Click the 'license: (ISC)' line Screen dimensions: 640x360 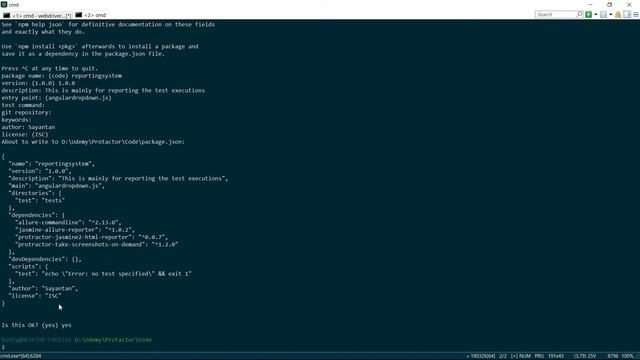[x=25, y=135]
